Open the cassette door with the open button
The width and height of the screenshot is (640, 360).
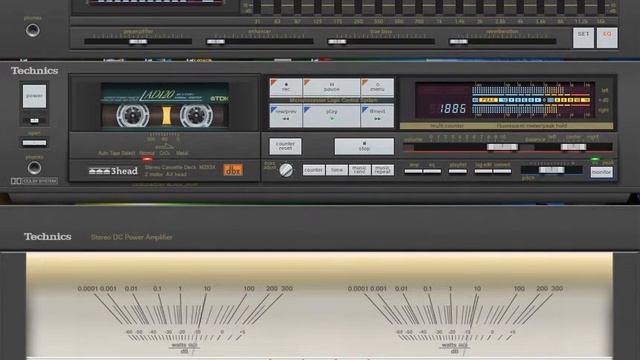point(34,142)
